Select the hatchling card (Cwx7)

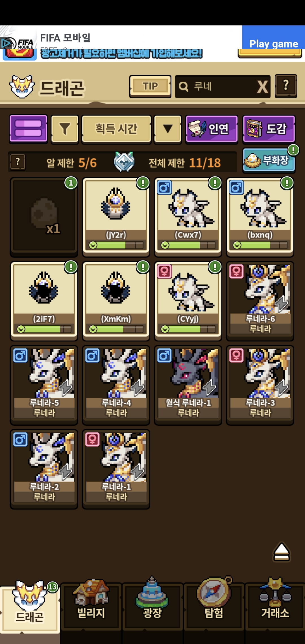point(188,217)
